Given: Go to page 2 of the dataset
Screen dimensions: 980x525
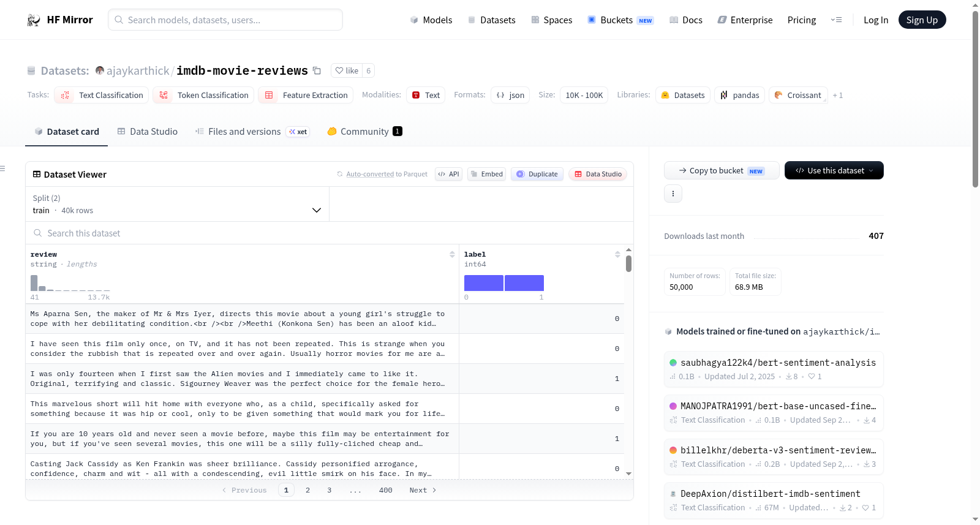Looking at the screenshot, I should click(x=307, y=490).
